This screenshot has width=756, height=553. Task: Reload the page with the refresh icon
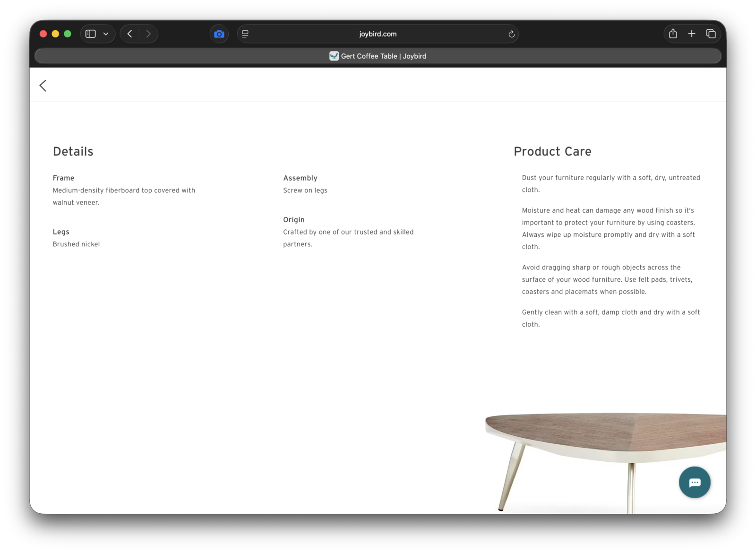point(511,34)
